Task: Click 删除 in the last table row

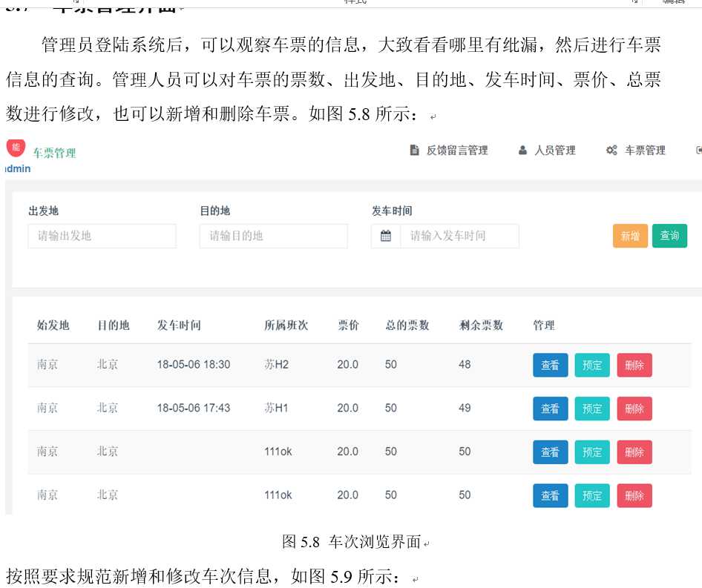Action: pyautogui.click(x=634, y=495)
